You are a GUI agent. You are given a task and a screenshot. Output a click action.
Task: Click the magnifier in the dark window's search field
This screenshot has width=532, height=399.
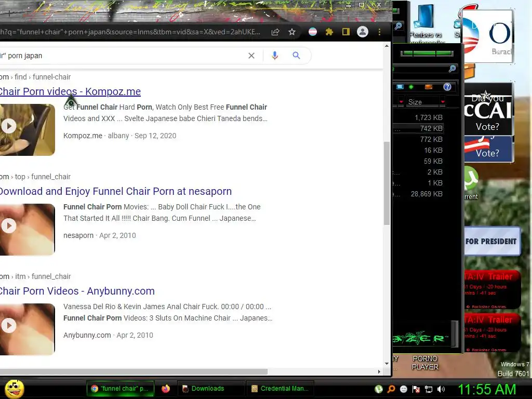452,69
